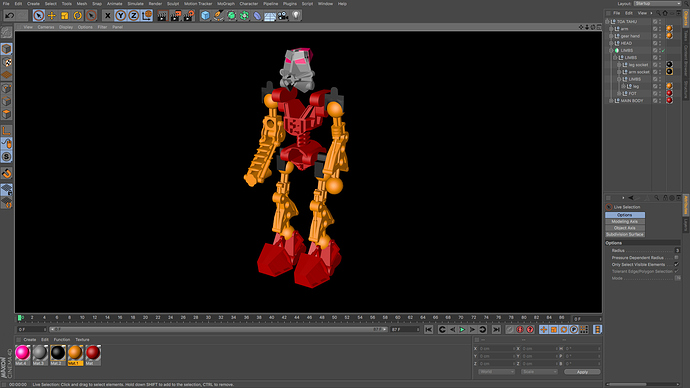The width and height of the screenshot is (690, 388).
Task: Select the orange Mat.1 material
Action: (75, 355)
